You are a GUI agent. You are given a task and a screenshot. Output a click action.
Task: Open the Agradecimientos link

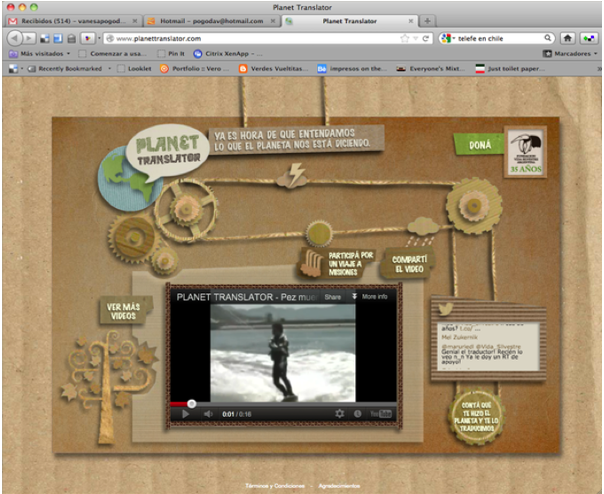tap(339, 486)
